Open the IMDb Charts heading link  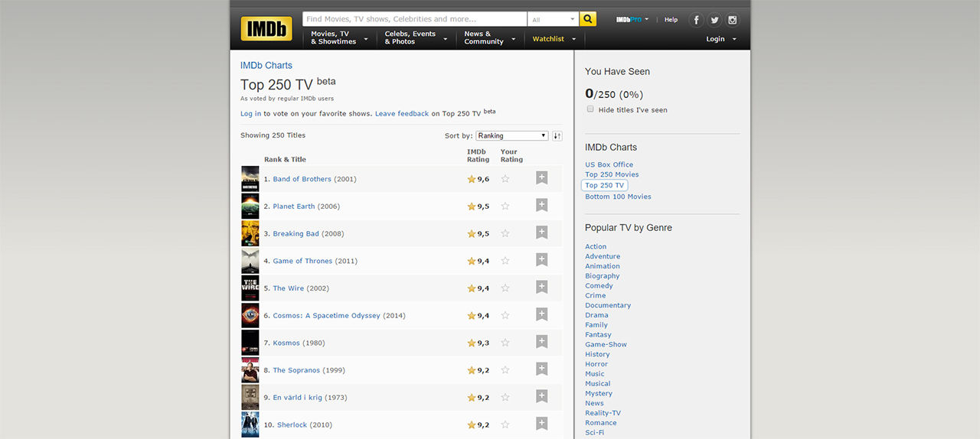pos(266,66)
